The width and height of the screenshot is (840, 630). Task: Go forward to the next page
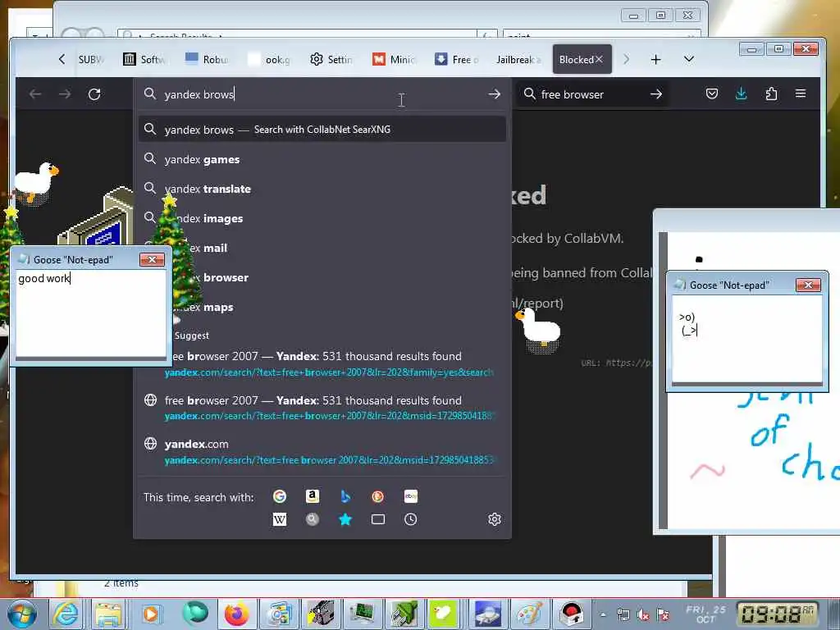click(65, 94)
